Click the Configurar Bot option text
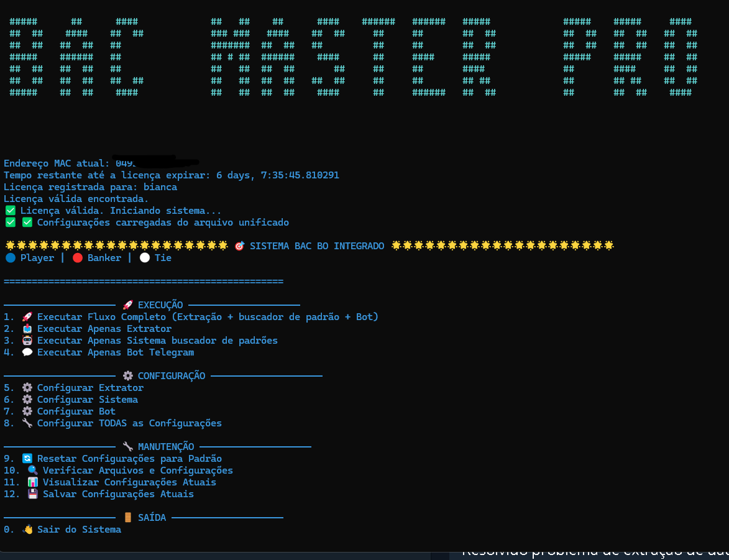Image resolution: width=729 pixels, height=560 pixels. (76, 411)
